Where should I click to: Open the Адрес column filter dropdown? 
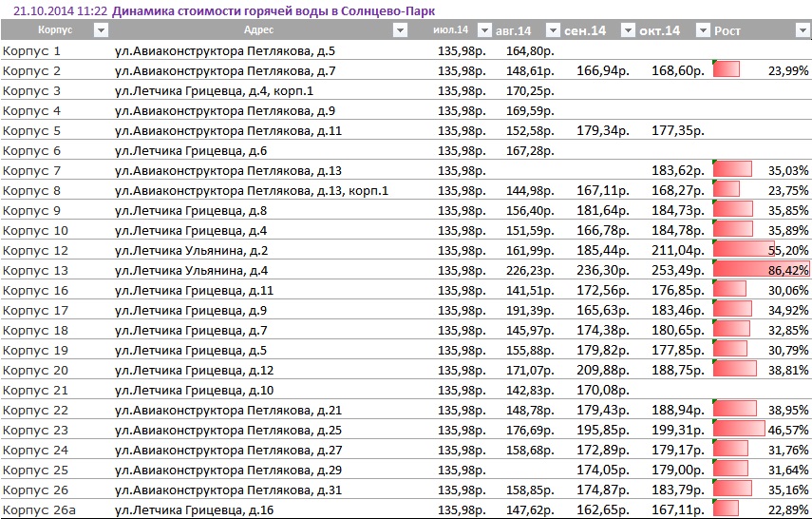click(400, 30)
